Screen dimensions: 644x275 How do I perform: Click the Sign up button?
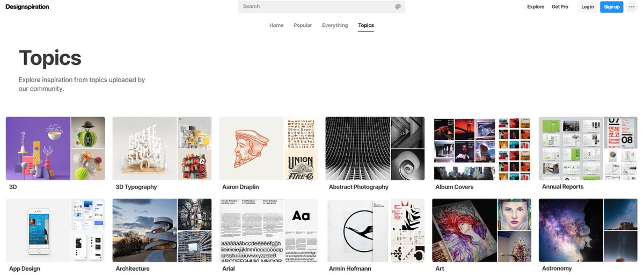(612, 7)
